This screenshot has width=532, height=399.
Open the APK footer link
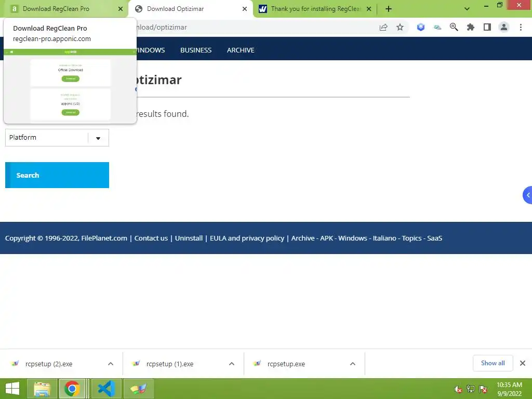pyautogui.click(x=327, y=238)
